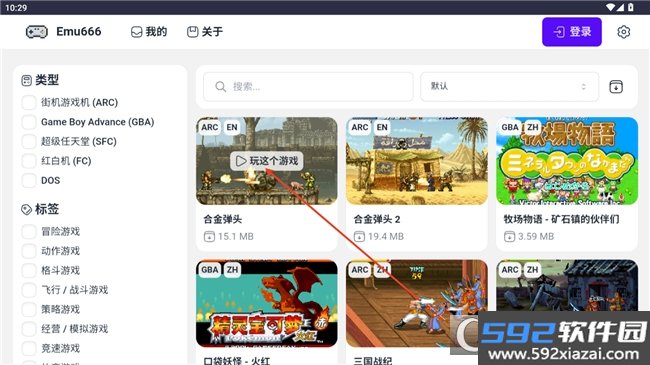The height and width of the screenshot is (365, 650).
Task: Click the battery icon in status bar
Action: [x=631, y=7]
